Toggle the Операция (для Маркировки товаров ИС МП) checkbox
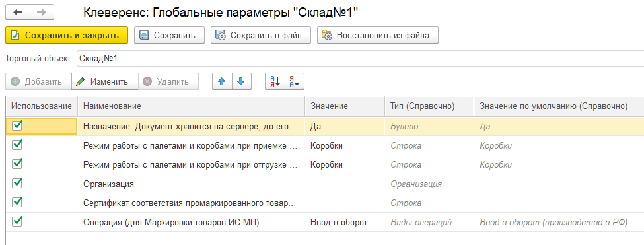This screenshot has height=245, width=644. click(x=17, y=221)
